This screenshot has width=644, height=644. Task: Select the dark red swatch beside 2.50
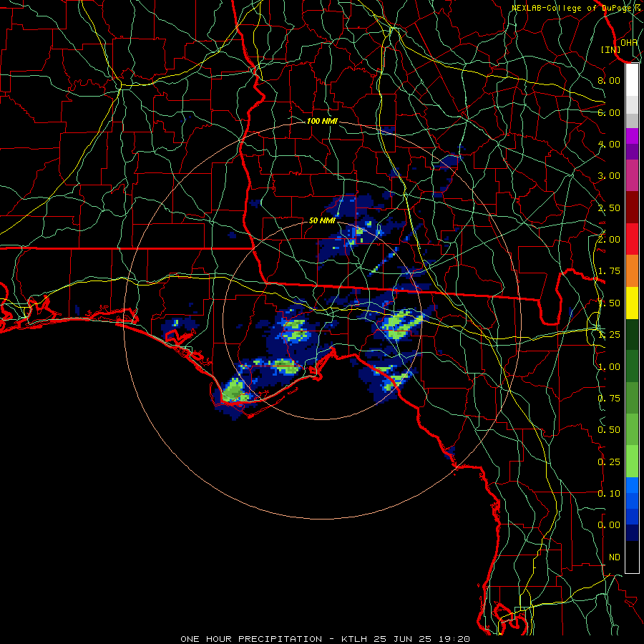(x=632, y=208)
